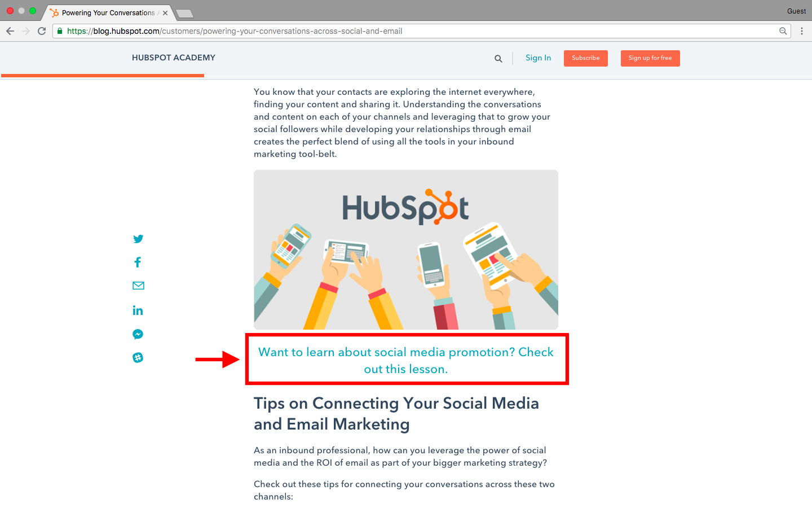Share article to Slack
This screenshot has height=508, width=812.
138,357
